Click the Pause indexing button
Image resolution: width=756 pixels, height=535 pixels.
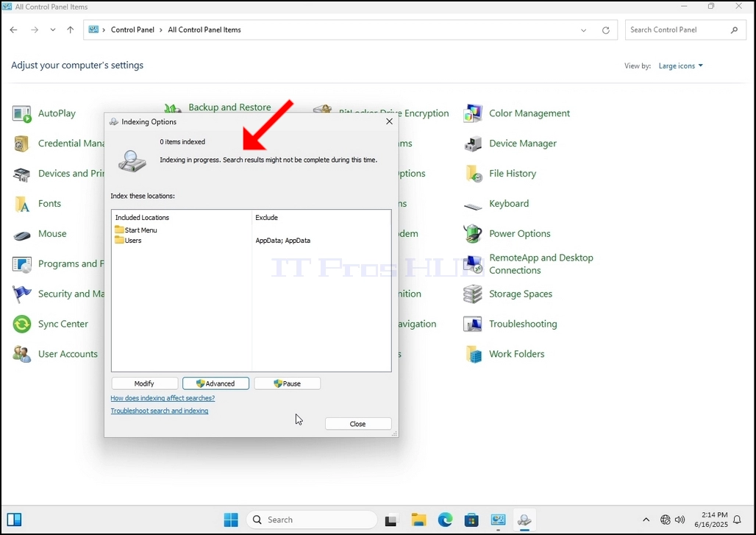click(288, 383)
